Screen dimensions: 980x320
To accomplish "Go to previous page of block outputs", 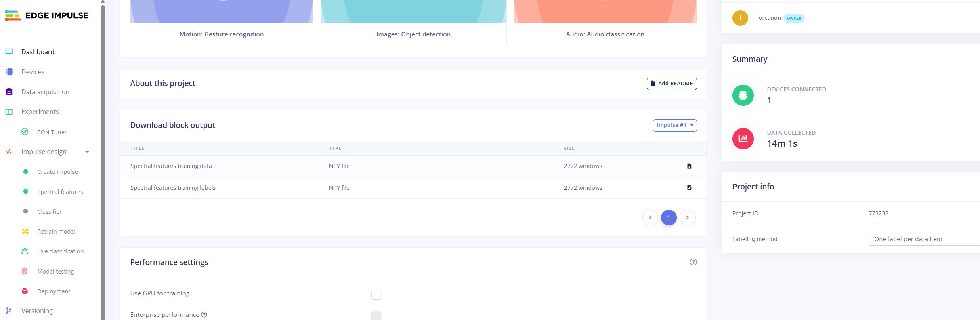I will click(650, 217).
